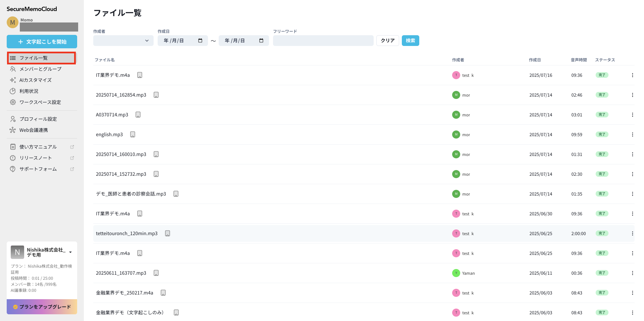Viewport: 644px width, 321px height.
Task: Open three-dot menu for tetteitouronch_120min.mp3 row
Action: coord(632,233)
